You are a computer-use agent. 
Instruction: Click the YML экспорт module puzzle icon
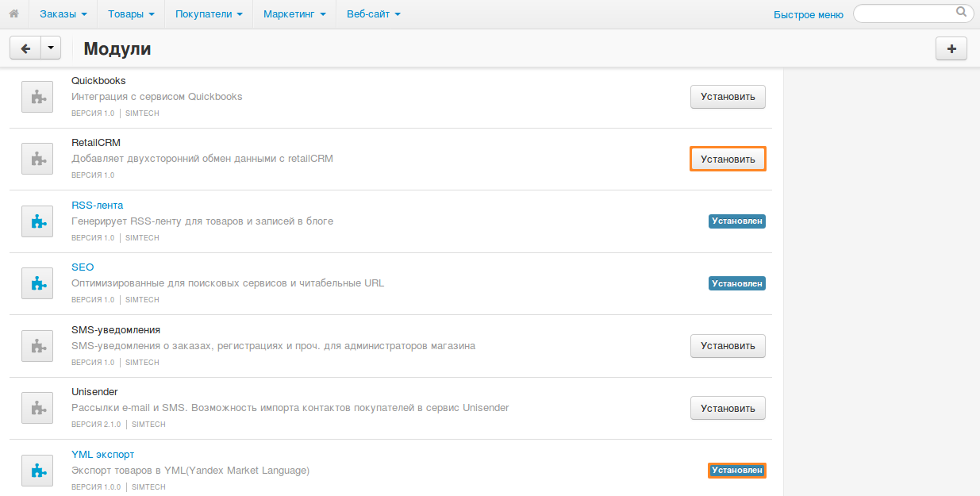pyautogui.click(x=37, y=471)
